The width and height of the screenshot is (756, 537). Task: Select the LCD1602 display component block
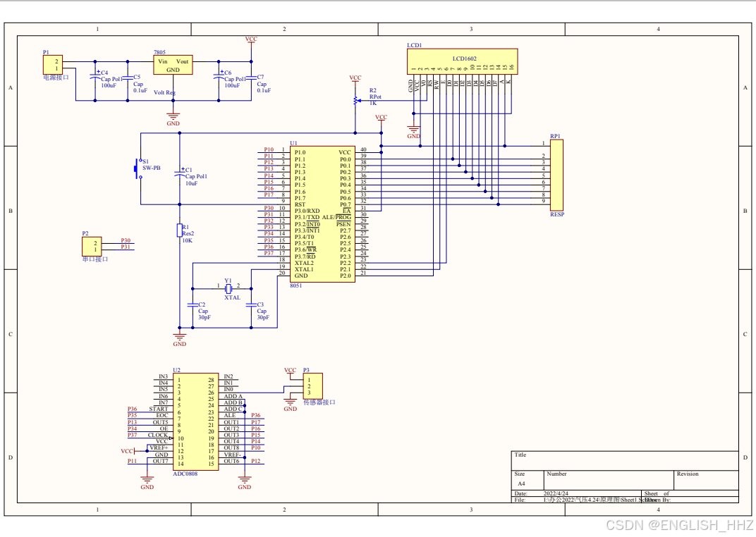pyautogui.click(x=462, y=61)
